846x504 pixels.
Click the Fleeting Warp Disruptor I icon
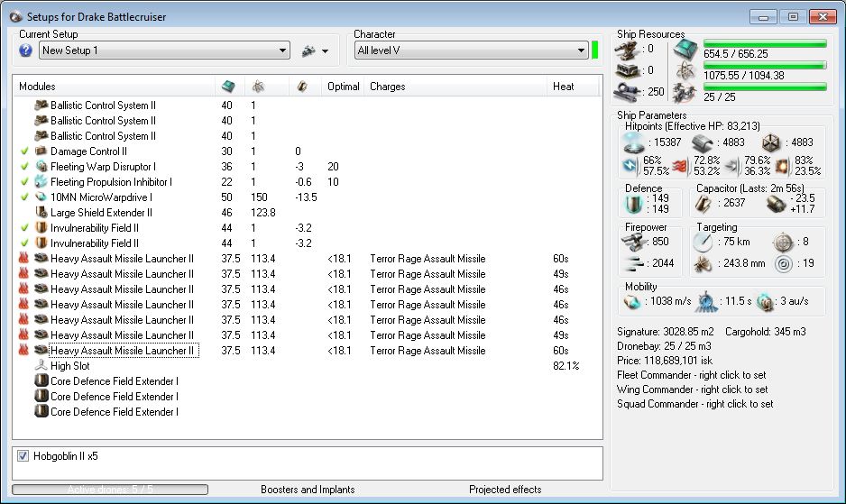click(41, 167)
